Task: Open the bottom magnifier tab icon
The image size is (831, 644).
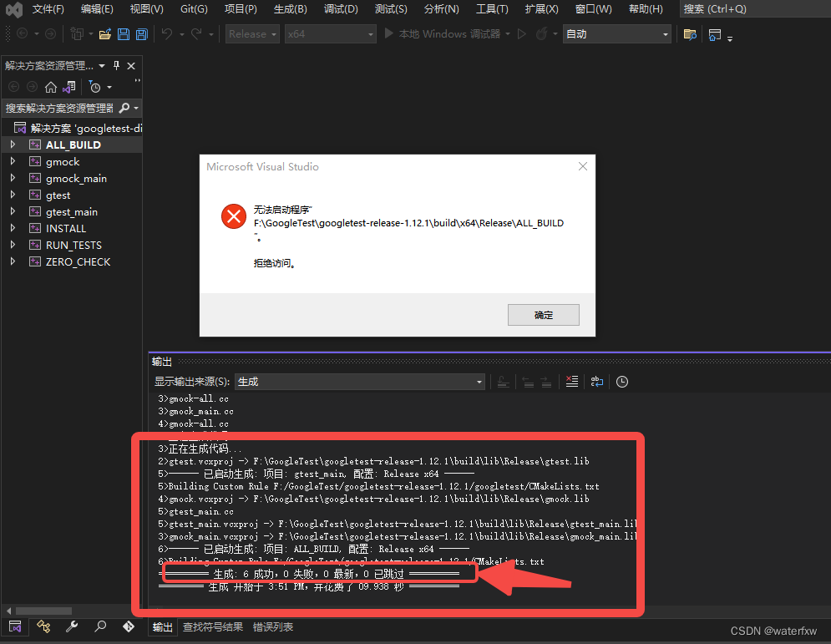Action: (100, 626)
